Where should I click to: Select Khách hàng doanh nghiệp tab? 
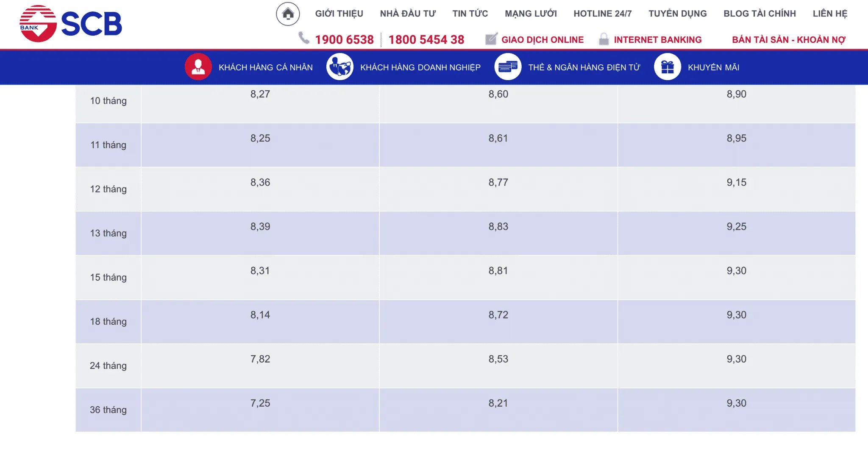click(x=420, y=67)
